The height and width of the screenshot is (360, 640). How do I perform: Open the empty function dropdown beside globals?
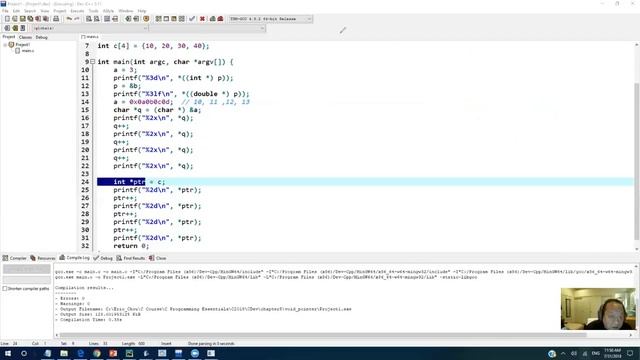click(x=207, y=28)
